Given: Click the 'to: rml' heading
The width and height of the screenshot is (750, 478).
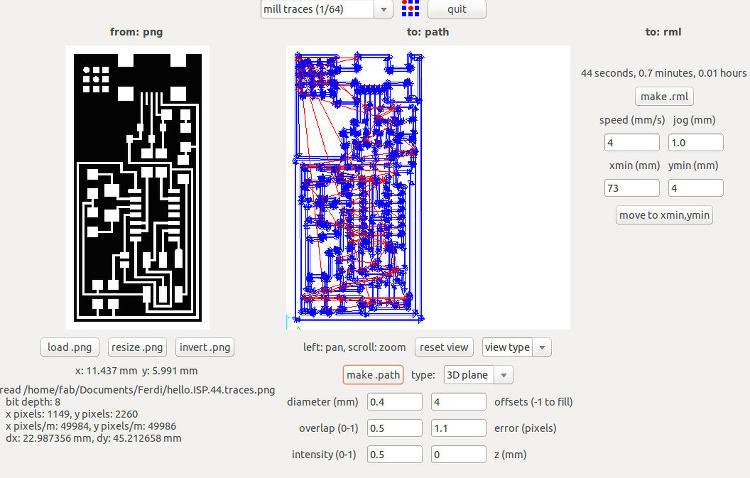Looking at the screenshot, I should [663, 32].
